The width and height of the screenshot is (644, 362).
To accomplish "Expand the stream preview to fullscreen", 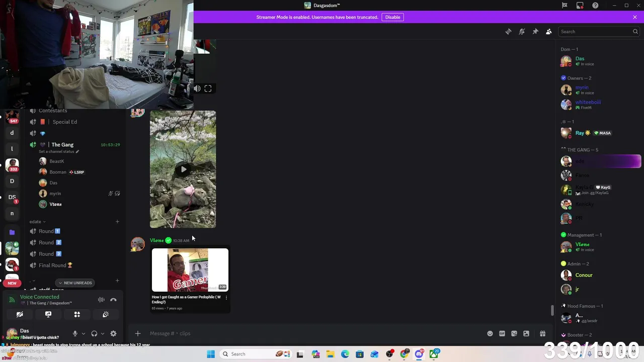I will pyautogui.click(x=208, y=88).
